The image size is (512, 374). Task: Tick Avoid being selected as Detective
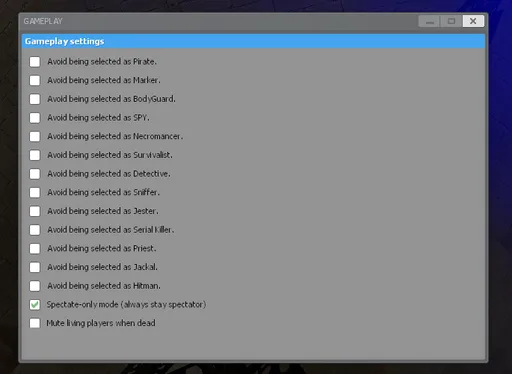tap(35, 174)
